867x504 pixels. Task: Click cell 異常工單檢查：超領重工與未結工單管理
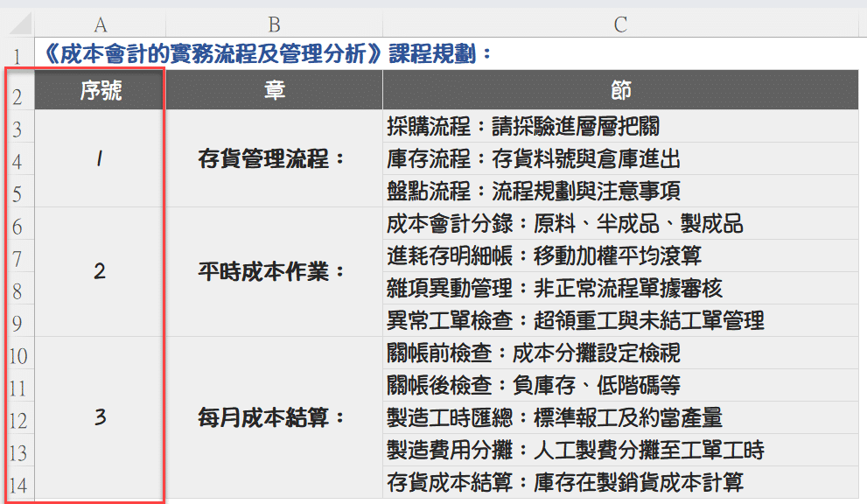click(620, 320)
